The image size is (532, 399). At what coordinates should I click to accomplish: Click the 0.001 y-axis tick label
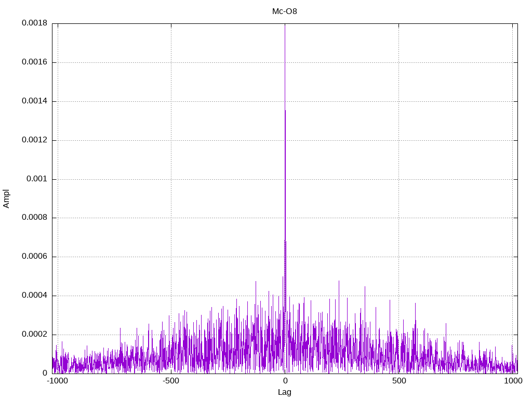point(37,179)
